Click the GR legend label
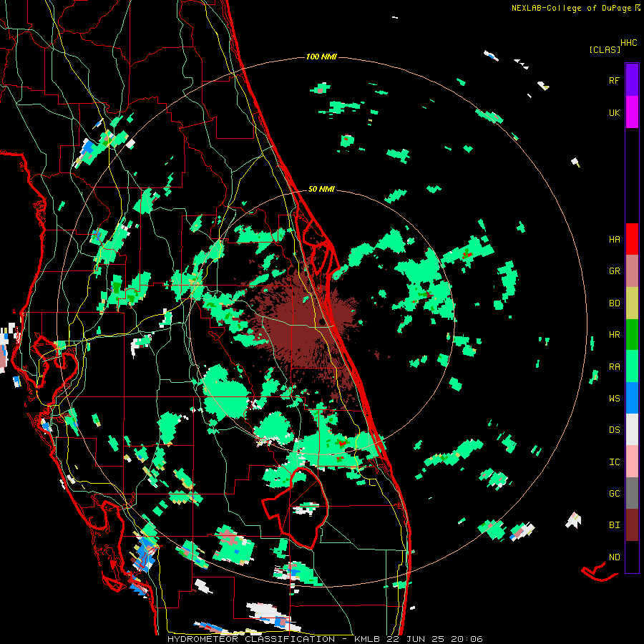This screenshot has width=644, height=644. 614,271
